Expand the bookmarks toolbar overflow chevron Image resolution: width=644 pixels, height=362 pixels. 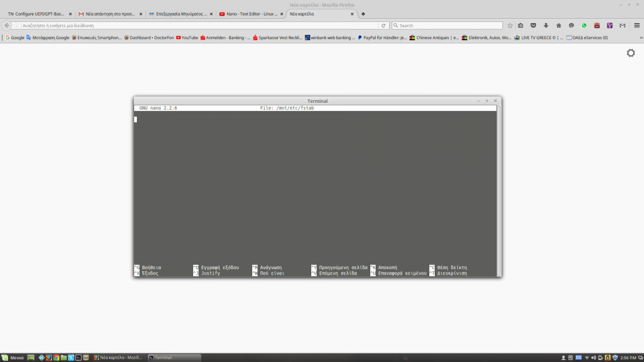point(641,38)
